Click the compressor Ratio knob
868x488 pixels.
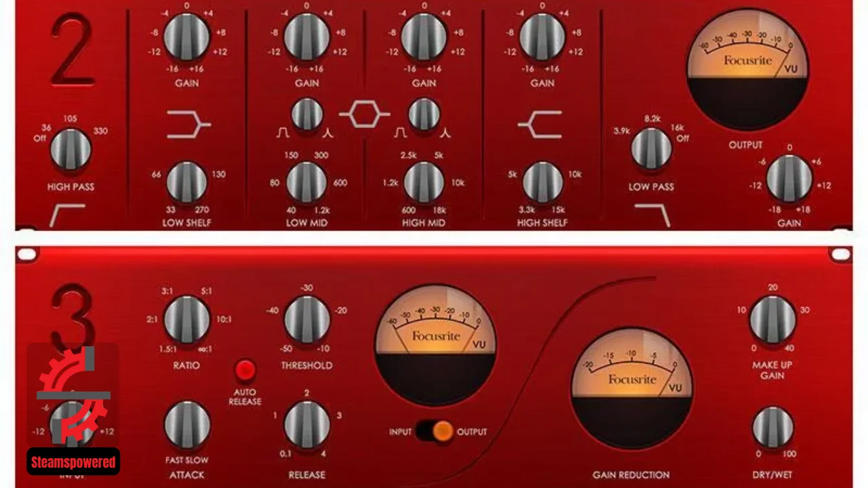click(187, 319)
